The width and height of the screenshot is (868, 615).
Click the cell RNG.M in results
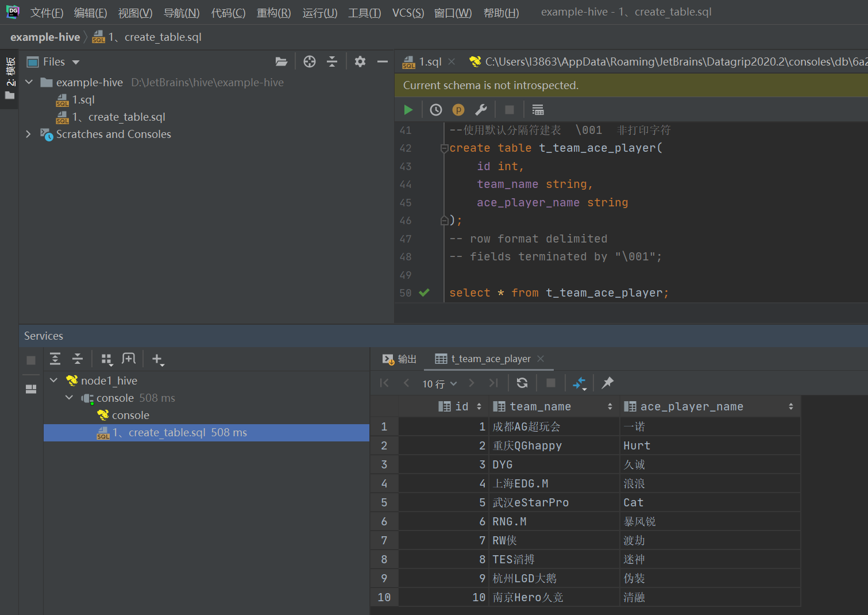pyautogui.click(x=554, y=521)
